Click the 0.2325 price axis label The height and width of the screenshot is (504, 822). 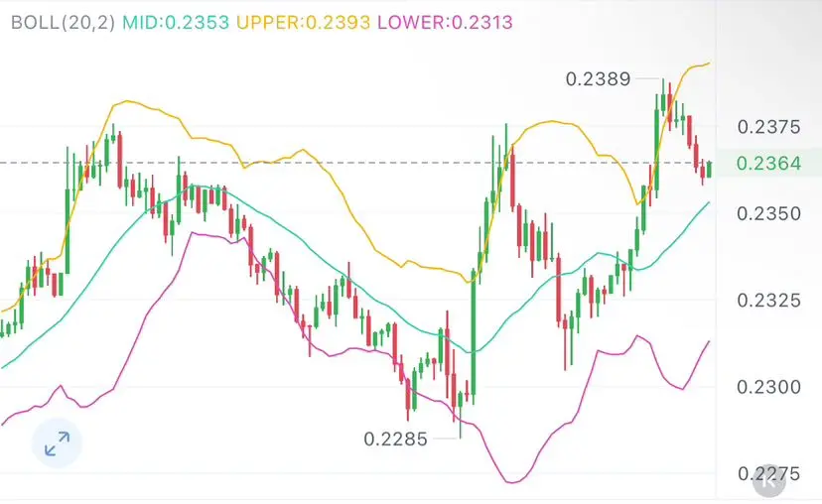tap(768, 301)
